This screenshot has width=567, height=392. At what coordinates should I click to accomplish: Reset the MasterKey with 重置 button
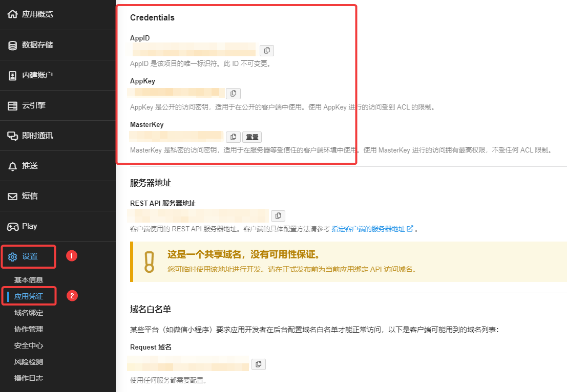(251, 137)
